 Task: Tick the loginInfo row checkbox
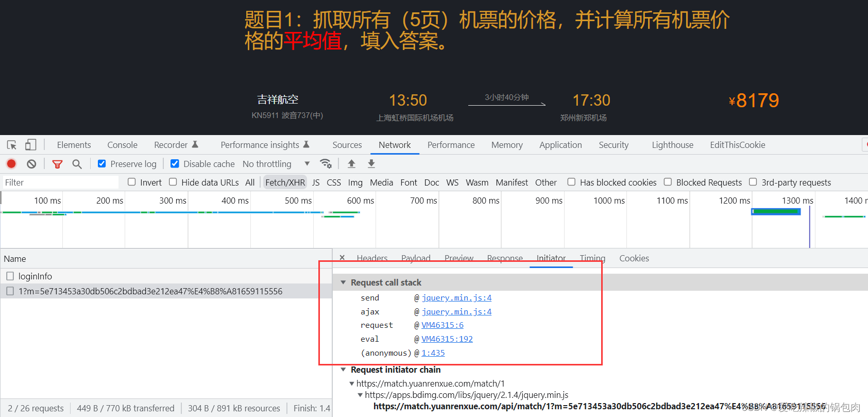10,276
